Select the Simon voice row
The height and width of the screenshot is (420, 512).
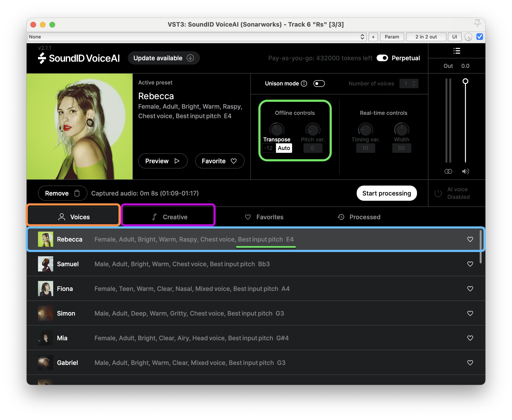point(256,313)
